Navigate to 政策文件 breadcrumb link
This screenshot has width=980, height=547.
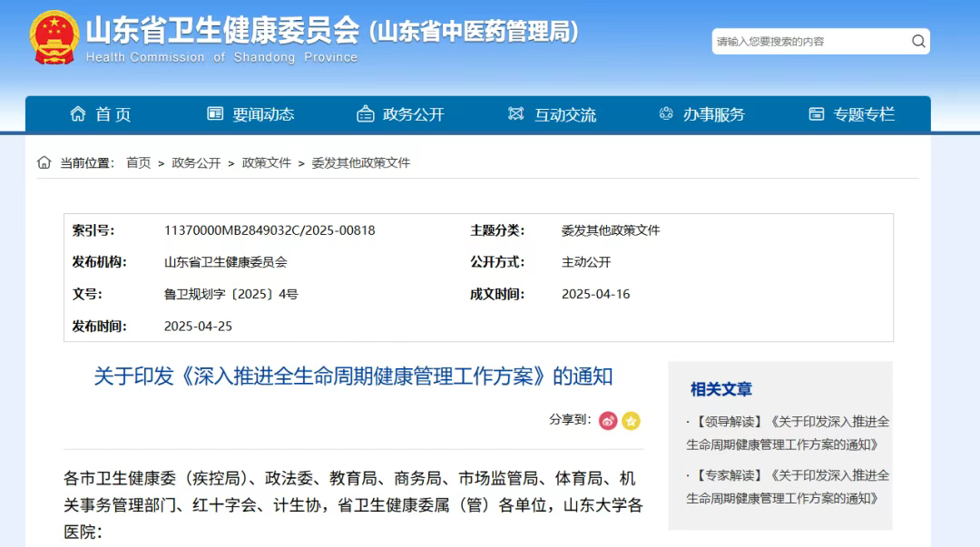click(x=267, y=163)
